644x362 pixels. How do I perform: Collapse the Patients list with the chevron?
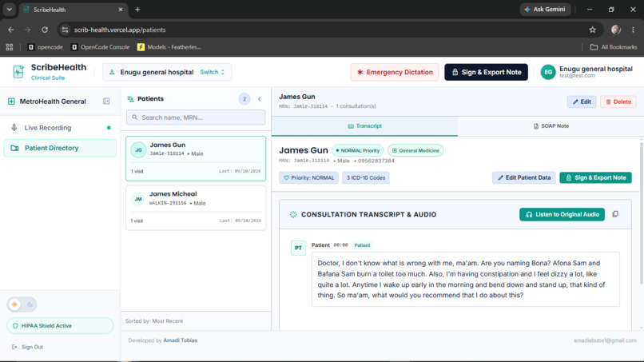(259, 99)
